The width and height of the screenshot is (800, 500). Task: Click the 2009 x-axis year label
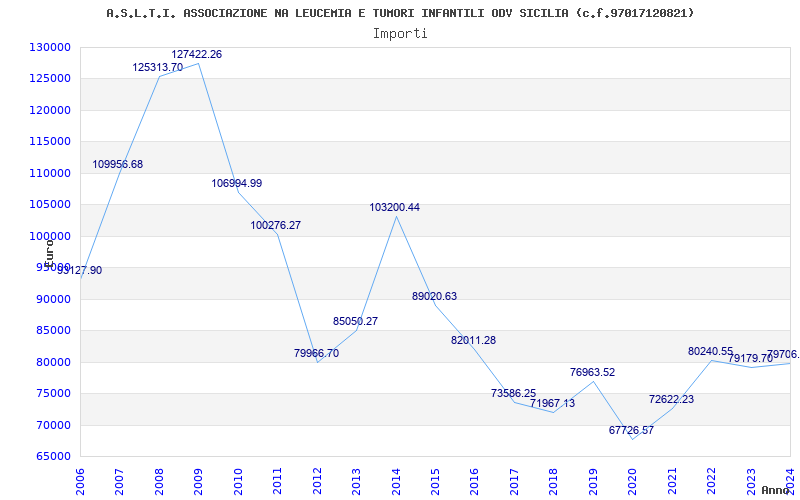tap(198, 481)
